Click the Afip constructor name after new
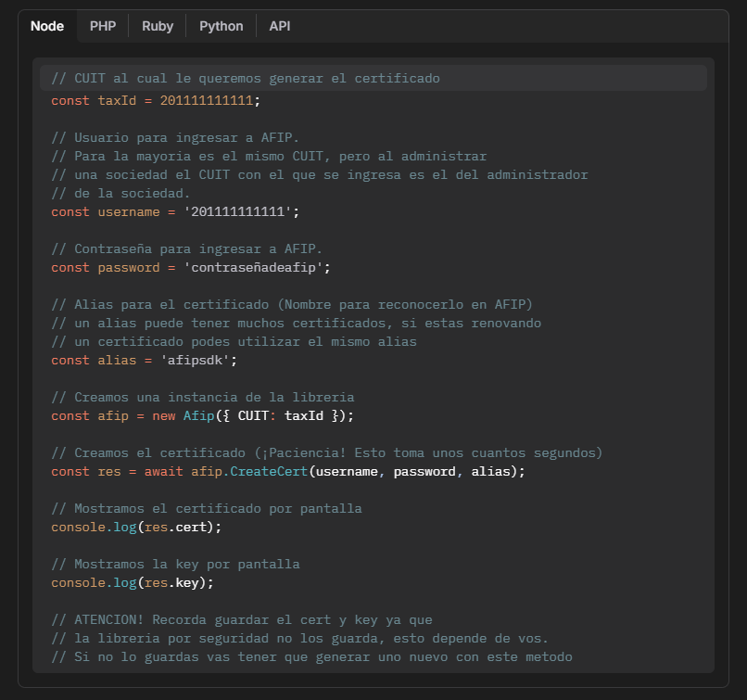The width and height of the screenshot is (747, 700). tap(198, 415)
